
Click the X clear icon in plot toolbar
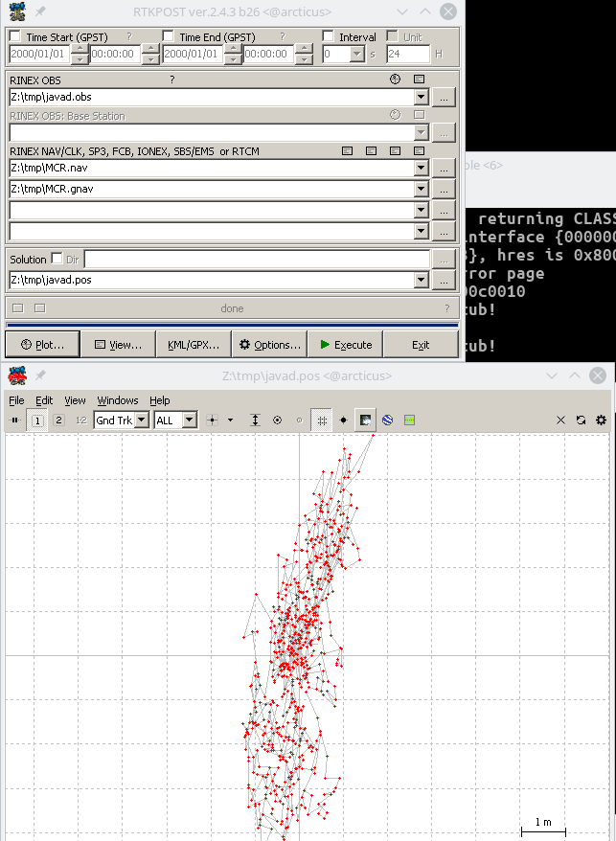click(561, 420)
